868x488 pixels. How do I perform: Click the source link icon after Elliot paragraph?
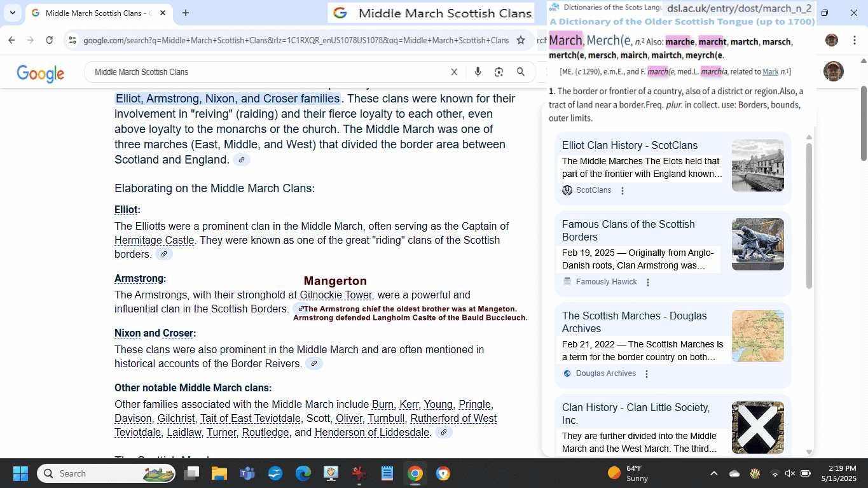[x=164, y=254]
